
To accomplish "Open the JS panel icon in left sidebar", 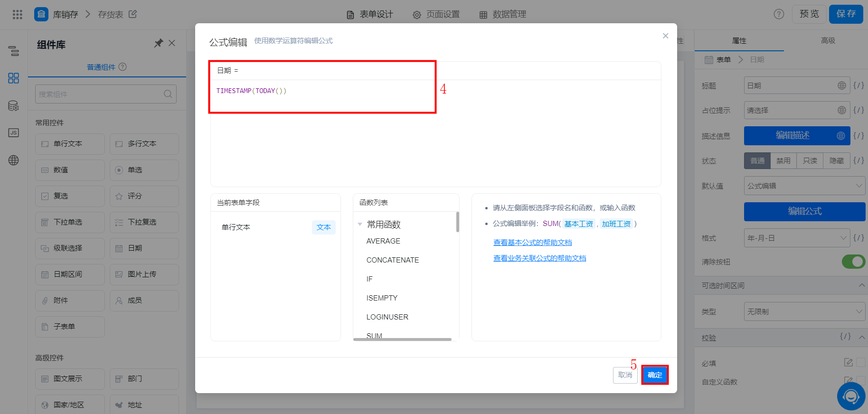I will [x=14, y=132].
